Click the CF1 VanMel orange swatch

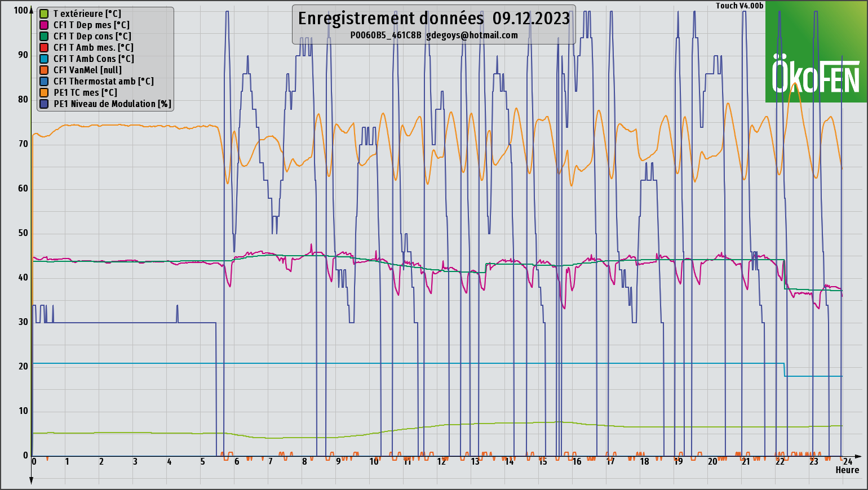(43, 70)
